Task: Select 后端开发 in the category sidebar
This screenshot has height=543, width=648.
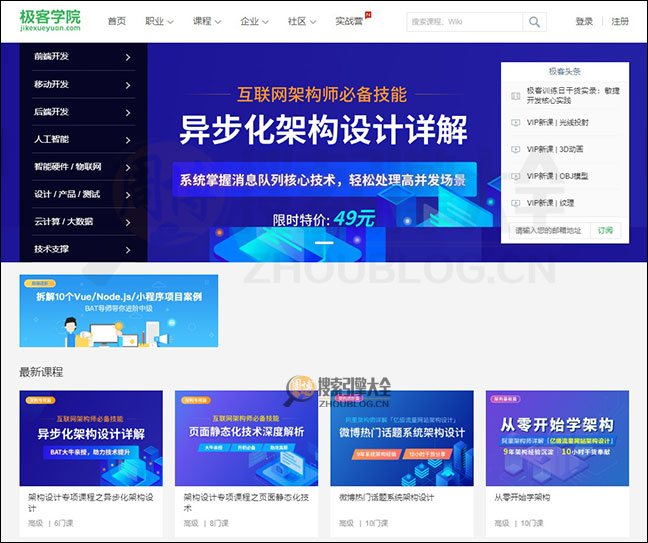Action: pyautogui.click(x=51, y=112)
